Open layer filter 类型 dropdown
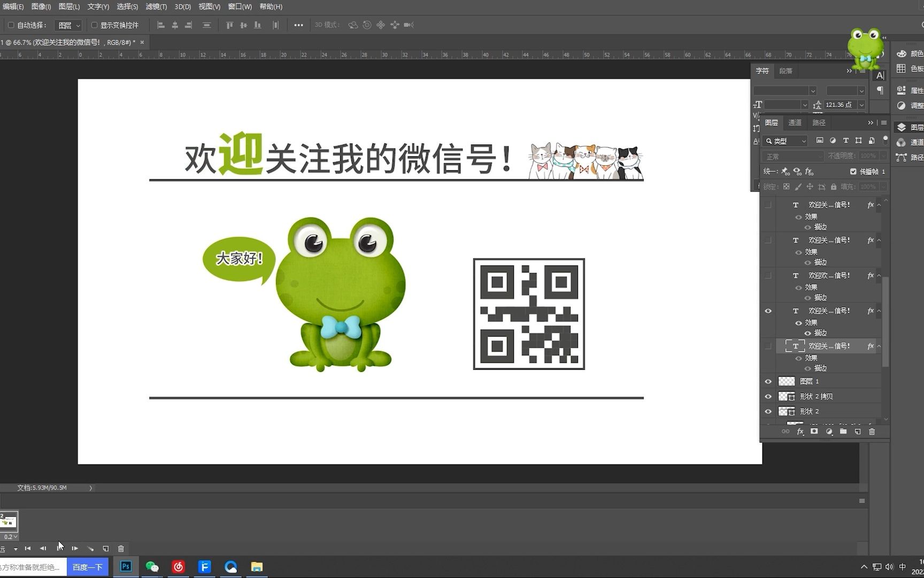The height and width of the screenshot is (578, 924). point(785,141)
